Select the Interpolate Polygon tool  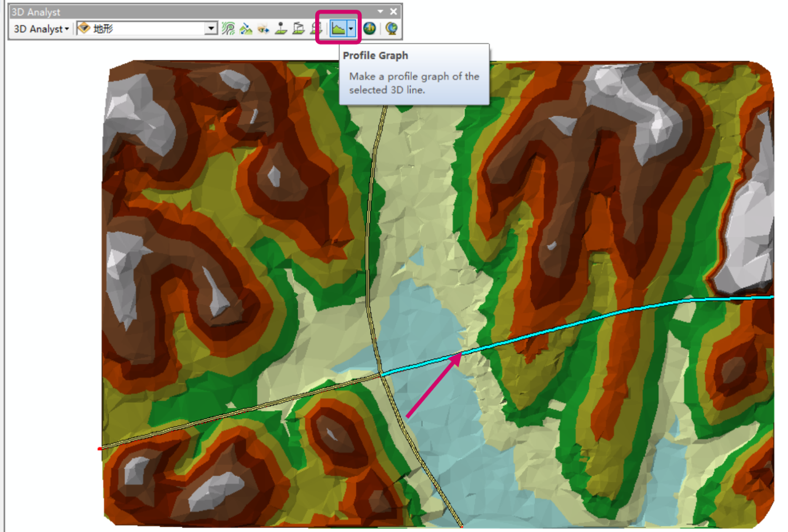[x=316, y=28]
